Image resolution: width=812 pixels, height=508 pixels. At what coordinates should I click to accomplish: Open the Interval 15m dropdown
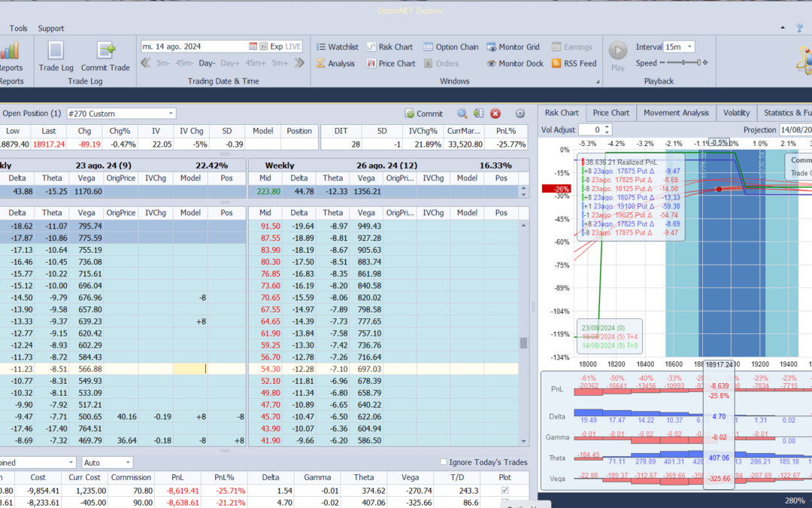(x=689, y=47)
